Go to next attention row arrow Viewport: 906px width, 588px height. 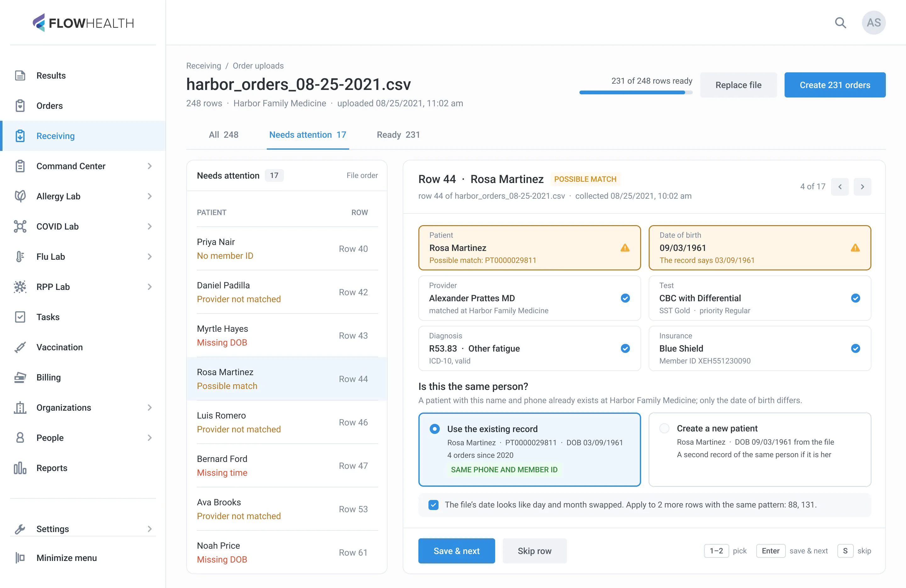pos(862,186)
